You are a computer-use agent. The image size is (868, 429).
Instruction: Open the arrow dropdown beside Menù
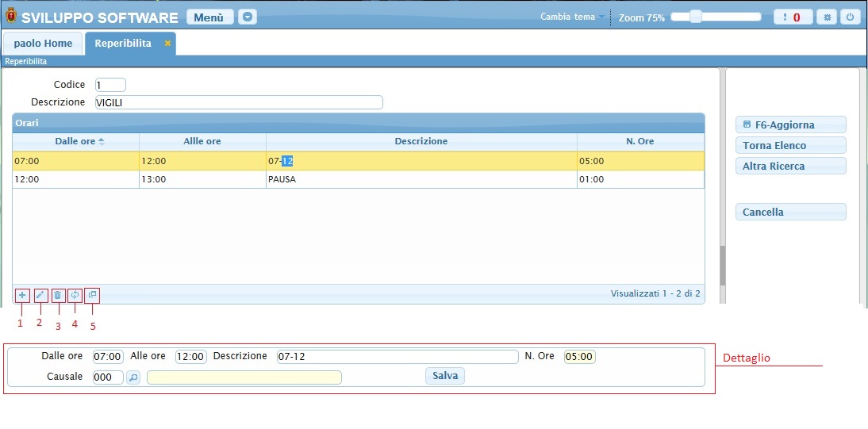[x=248, y=17]
